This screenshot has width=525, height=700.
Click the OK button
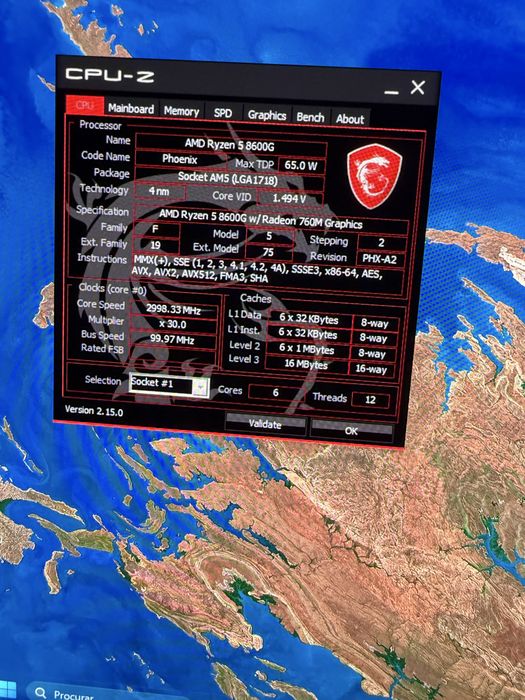point(351,431)
